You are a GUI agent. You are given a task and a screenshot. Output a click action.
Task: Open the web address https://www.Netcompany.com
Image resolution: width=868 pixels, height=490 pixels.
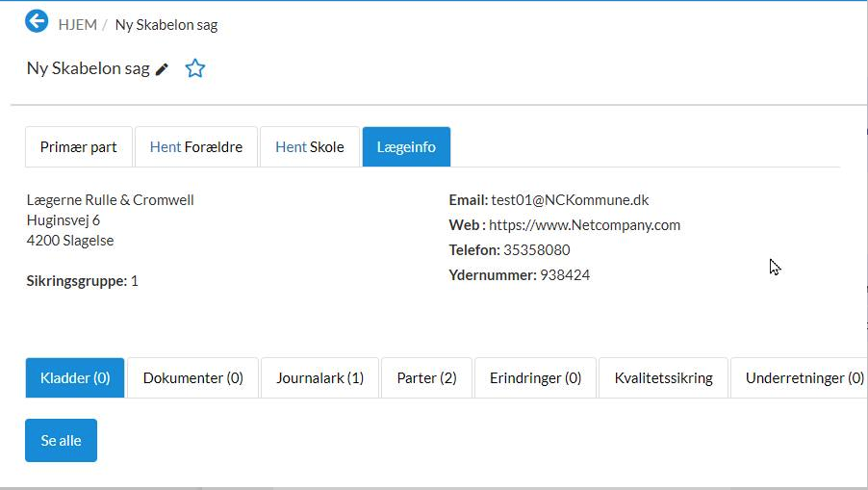tap(584, 225)
